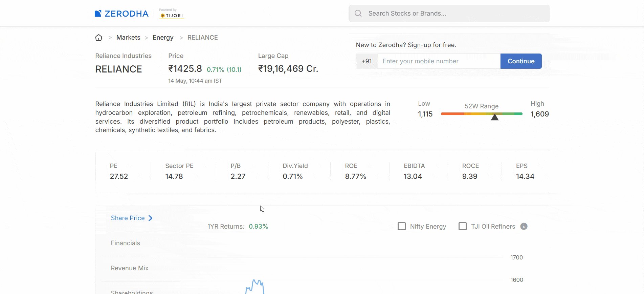Screen dimensions: 644x294
Task: Click the Share Price chevron arrow
Action: (x=151, y=218)
